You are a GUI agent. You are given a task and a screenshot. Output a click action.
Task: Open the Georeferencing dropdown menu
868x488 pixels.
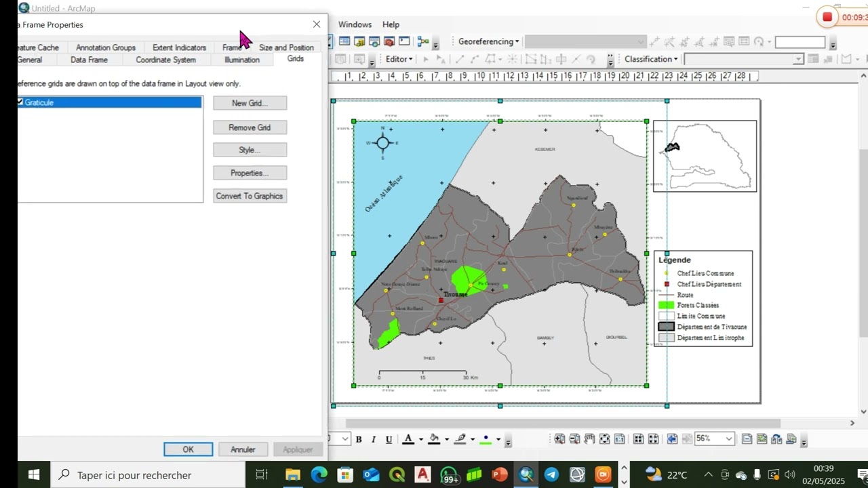click(x=488, y=41)
